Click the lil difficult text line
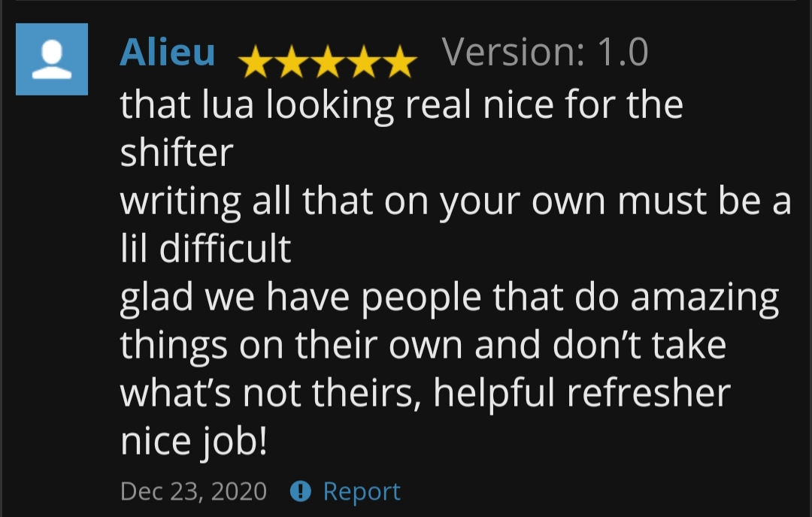 205,249
